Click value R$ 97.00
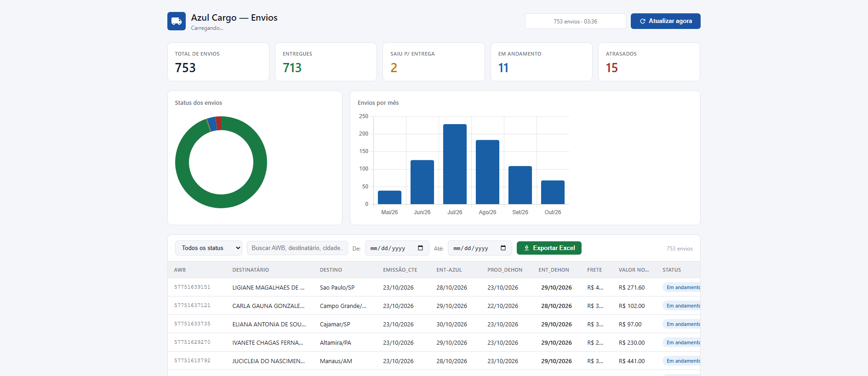Viewport: 868px width, 376px height. tap(630, 325)
